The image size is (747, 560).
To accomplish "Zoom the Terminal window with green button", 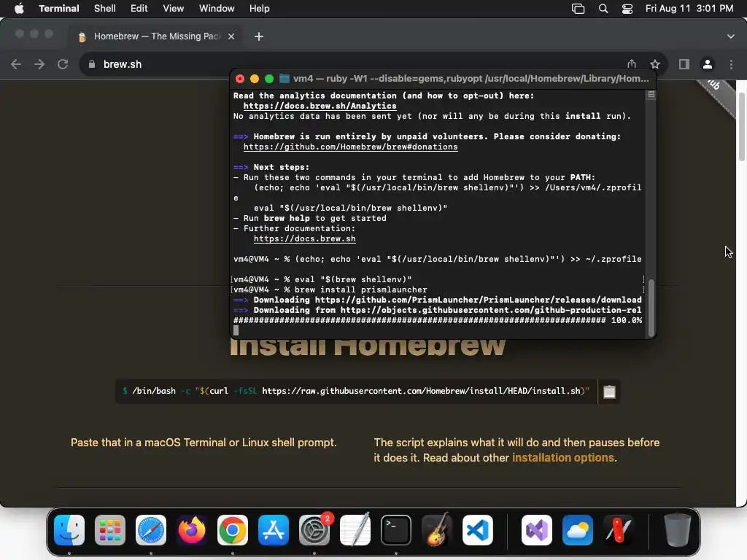I will 269,79.
